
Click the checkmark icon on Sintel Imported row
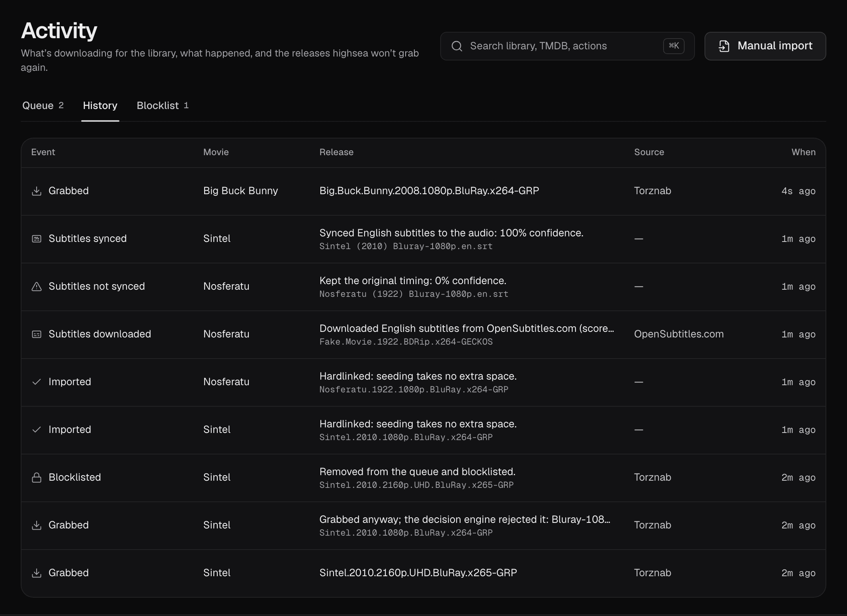pyautogui.click(x=37, y=430)
